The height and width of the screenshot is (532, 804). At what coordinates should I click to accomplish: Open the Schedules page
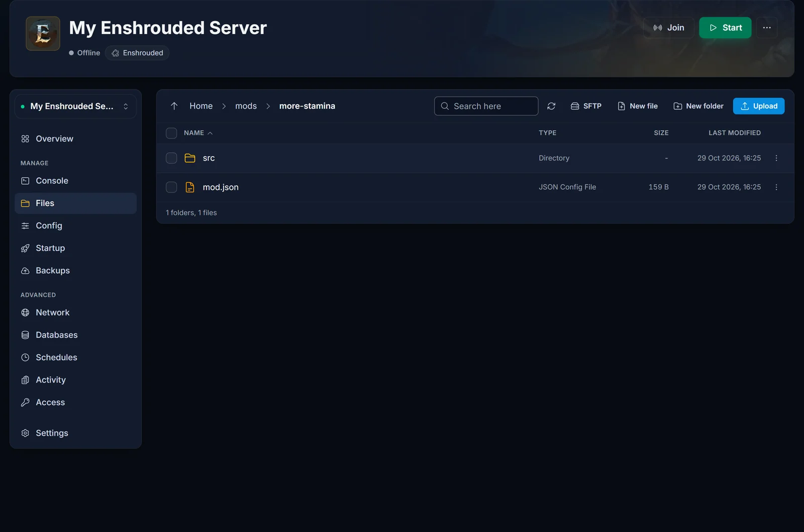click(x=75, y=357)
